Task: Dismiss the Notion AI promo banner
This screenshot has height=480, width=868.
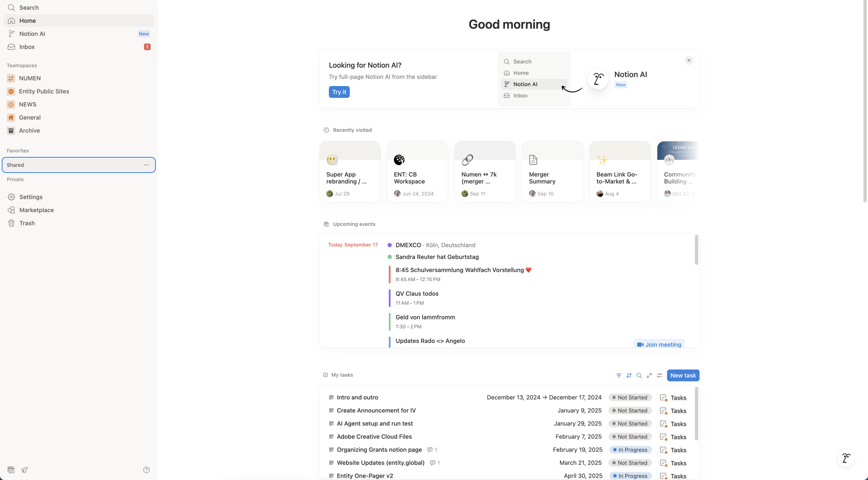Action: [x=689, y=60]
